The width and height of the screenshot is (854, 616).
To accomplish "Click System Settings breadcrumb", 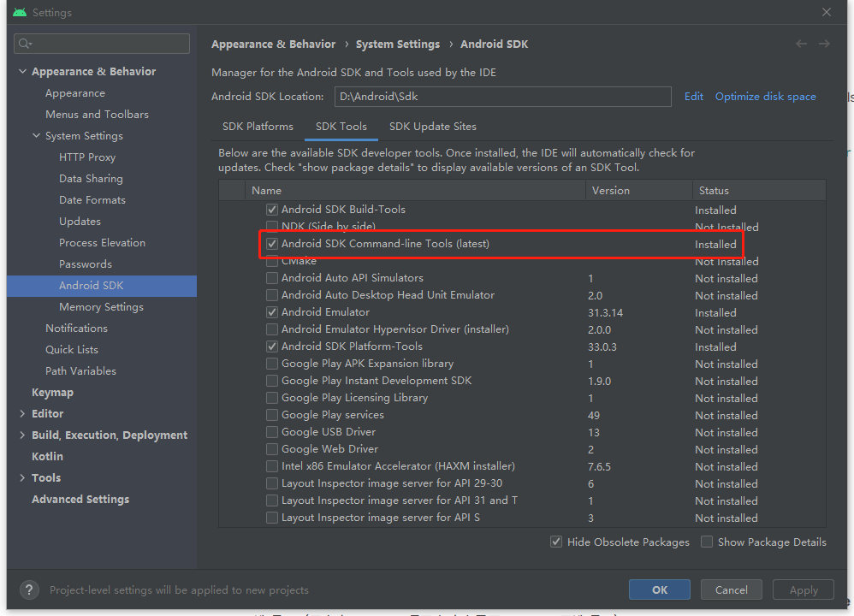I will tap(398, 44).
